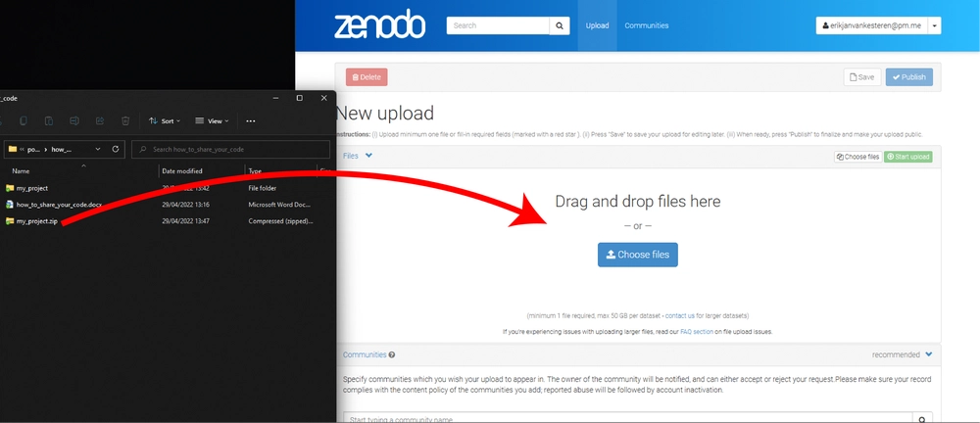The image size is (980, 423).
Task: Click the Share icon in File Explorer toolbar
Action: 99,120
